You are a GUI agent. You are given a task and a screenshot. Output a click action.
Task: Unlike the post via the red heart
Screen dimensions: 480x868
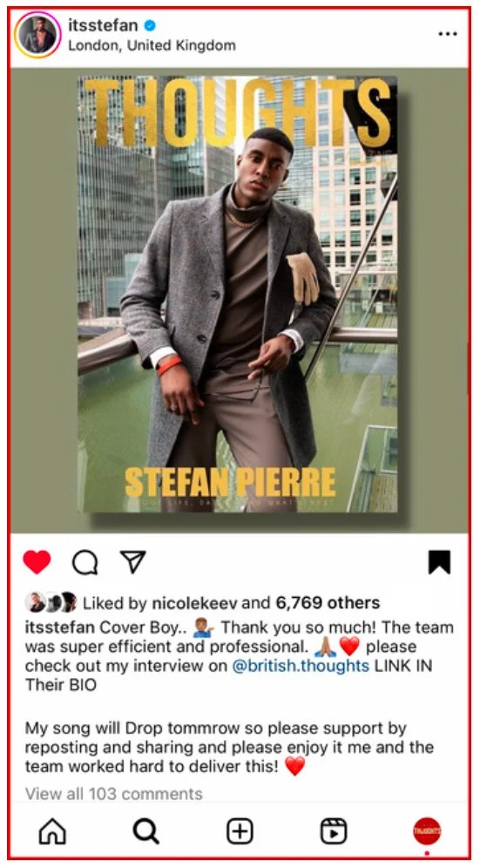(x=37, y=562)
